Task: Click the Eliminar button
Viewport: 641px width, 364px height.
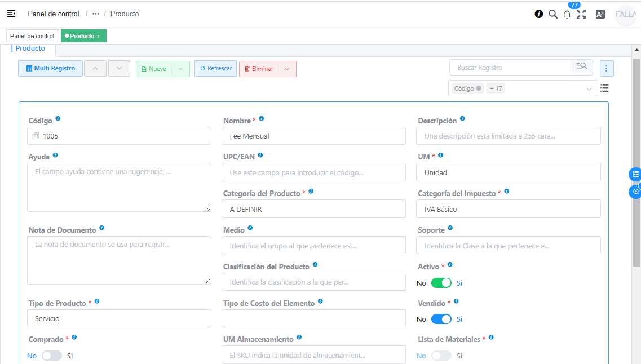Action: 259,69
